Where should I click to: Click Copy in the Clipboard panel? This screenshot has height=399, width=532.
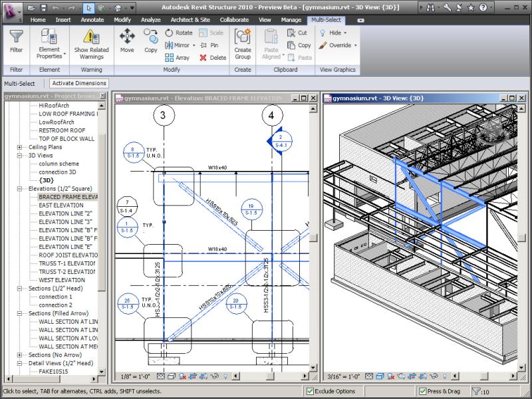tap(299, 45)
